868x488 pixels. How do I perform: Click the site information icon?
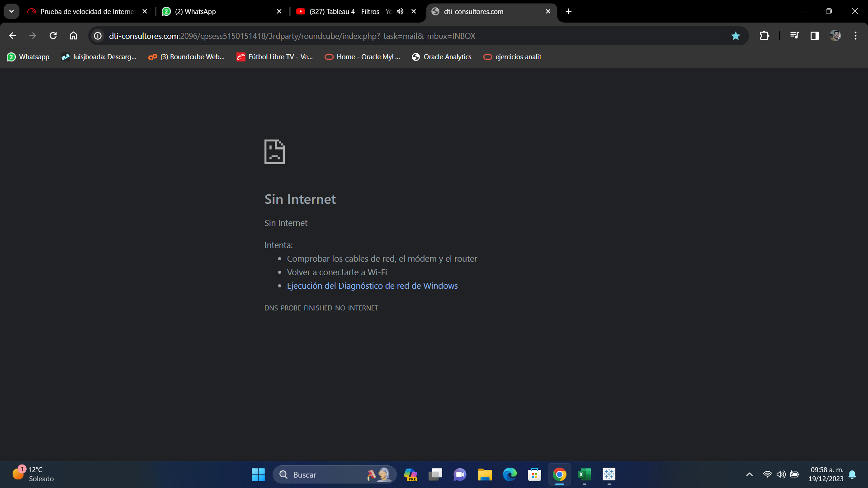coord(98,36)
